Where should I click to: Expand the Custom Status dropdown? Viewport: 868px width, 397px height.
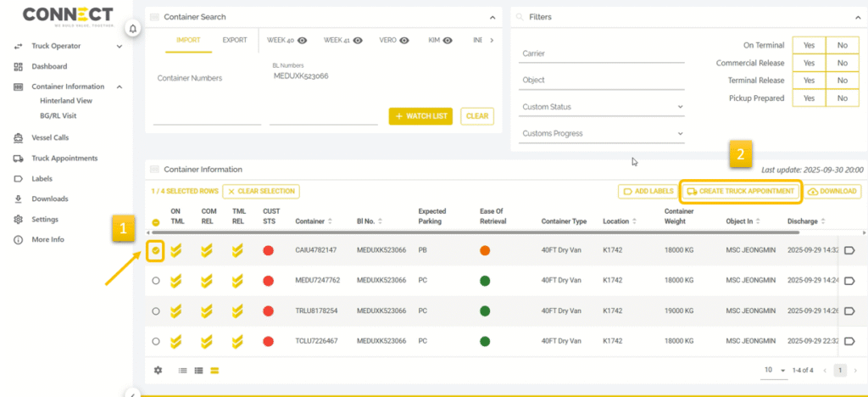pyautogui.click(x=601, y=107)
